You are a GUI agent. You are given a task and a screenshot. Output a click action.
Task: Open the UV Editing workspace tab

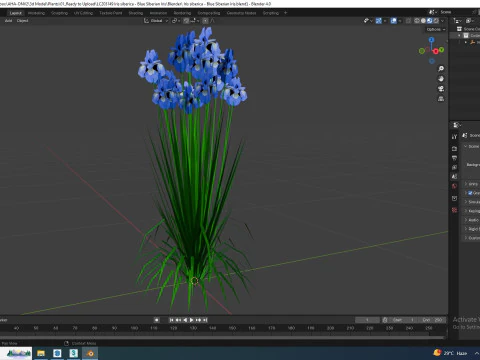tap(83, 13)
